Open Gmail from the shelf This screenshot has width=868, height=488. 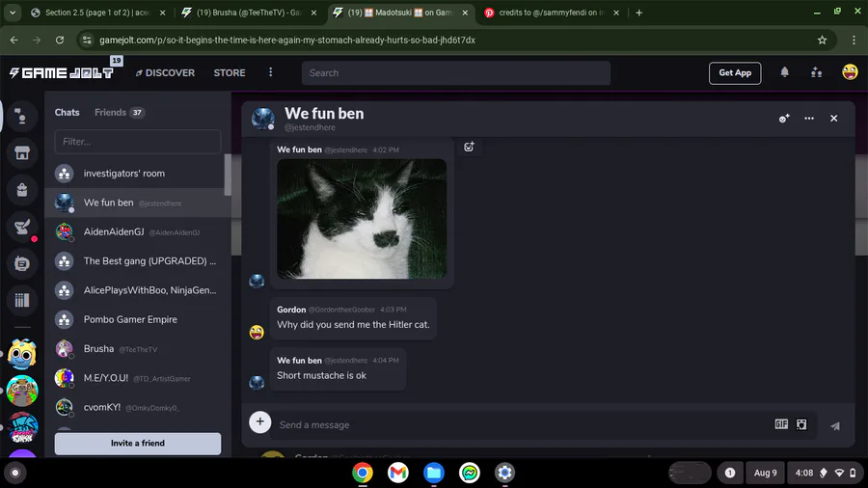[x=398, y=473]
